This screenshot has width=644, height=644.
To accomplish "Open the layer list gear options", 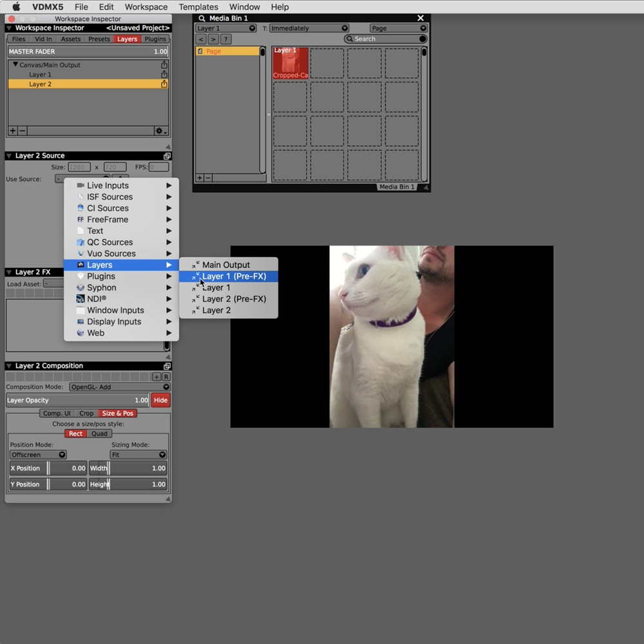I will [160, 131].
